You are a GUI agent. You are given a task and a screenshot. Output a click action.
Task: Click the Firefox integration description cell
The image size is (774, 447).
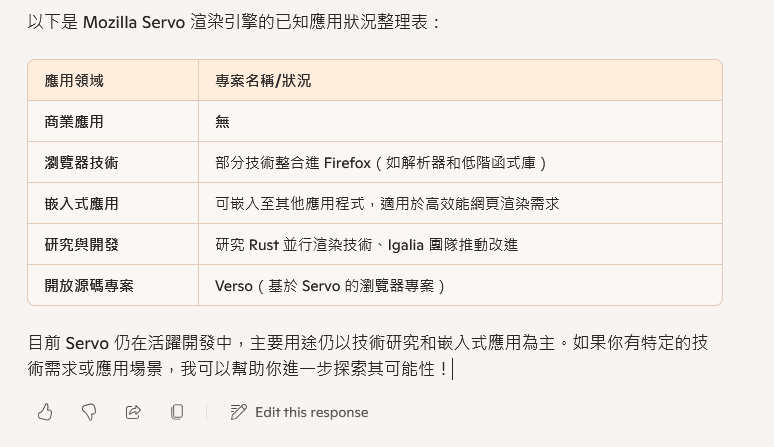[x=381, y=163]
